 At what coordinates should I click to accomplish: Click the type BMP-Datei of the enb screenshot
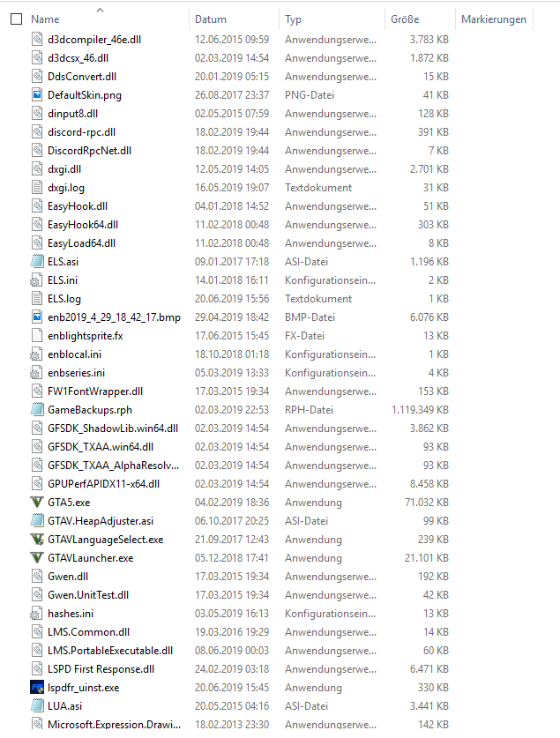(310, 317)
